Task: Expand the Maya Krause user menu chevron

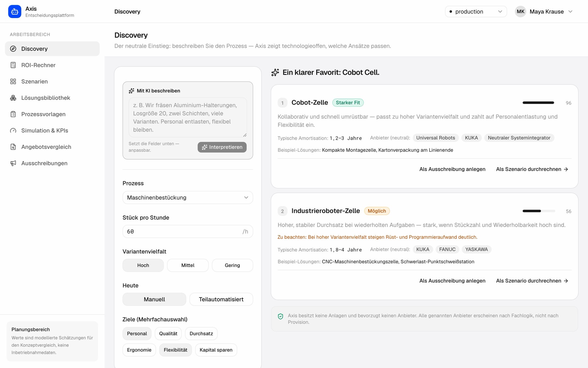Action: click(570, 11)
